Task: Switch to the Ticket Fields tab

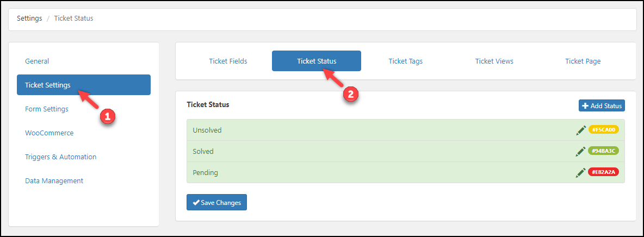Action: click(x=228, y=61)
